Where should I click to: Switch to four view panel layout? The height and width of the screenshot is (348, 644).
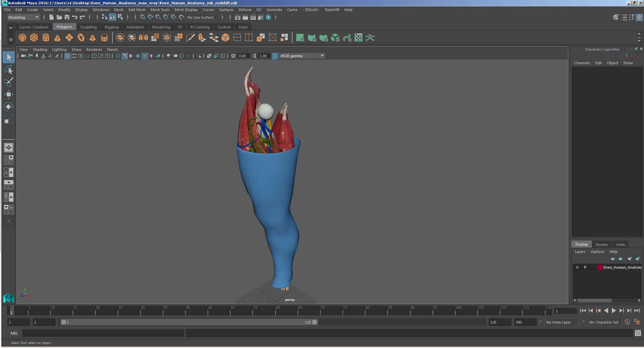[x=9, y=160]
